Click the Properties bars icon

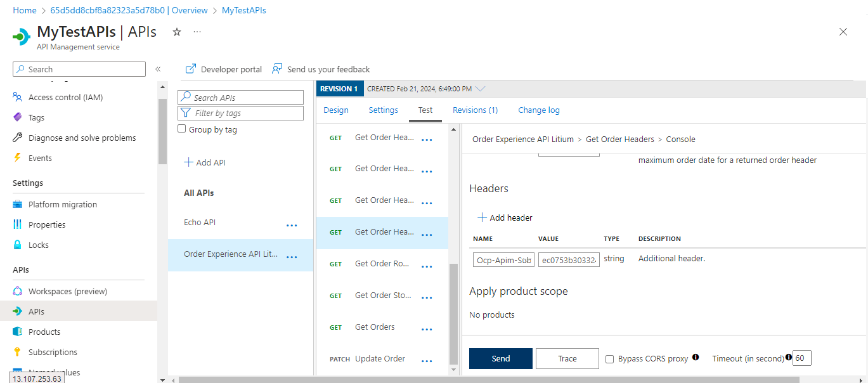pyautogui.click(x=18, y=224)
